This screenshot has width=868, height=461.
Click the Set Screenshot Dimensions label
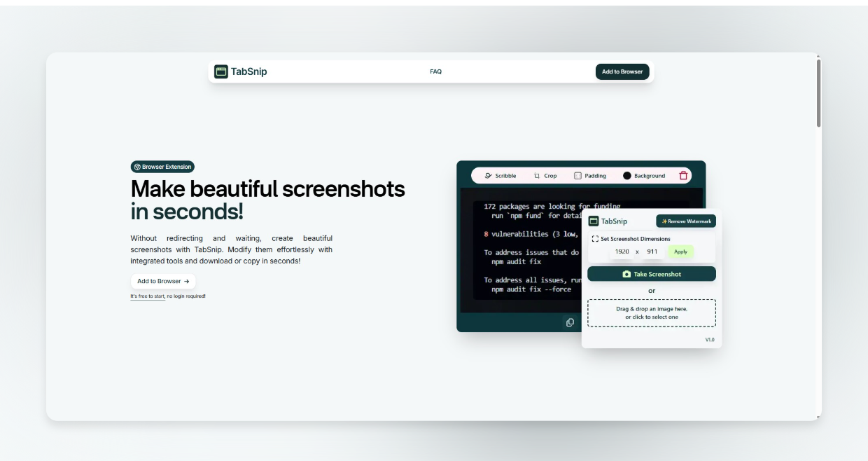click(631, 239)
